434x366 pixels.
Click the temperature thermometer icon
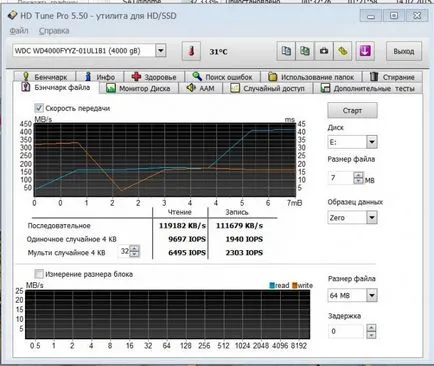(x=191, y=51)
